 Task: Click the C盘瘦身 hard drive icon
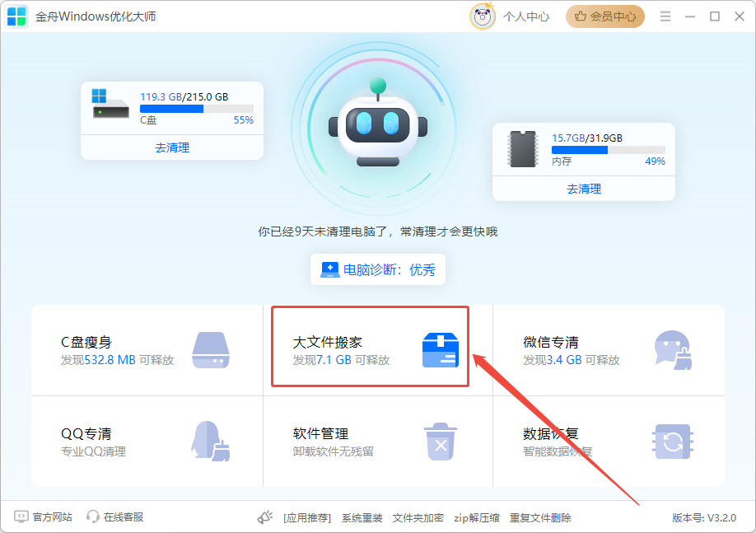211,350
